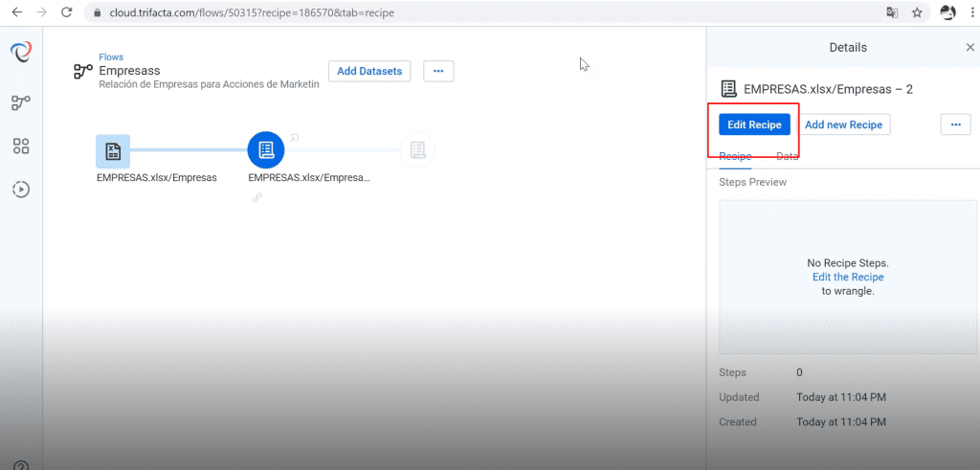Image resolution: width=980 pixels, height=470 pixels.
Task: Open the help icon in sidebar
Action: [21, 465]
